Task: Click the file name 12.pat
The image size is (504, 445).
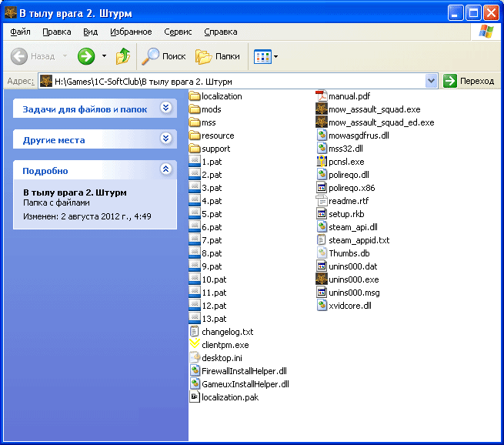Action: pyautogui.click(x=214, y=306)
